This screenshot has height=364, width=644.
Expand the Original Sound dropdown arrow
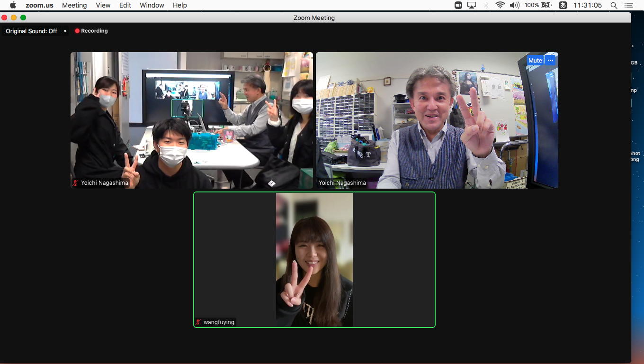65,31
